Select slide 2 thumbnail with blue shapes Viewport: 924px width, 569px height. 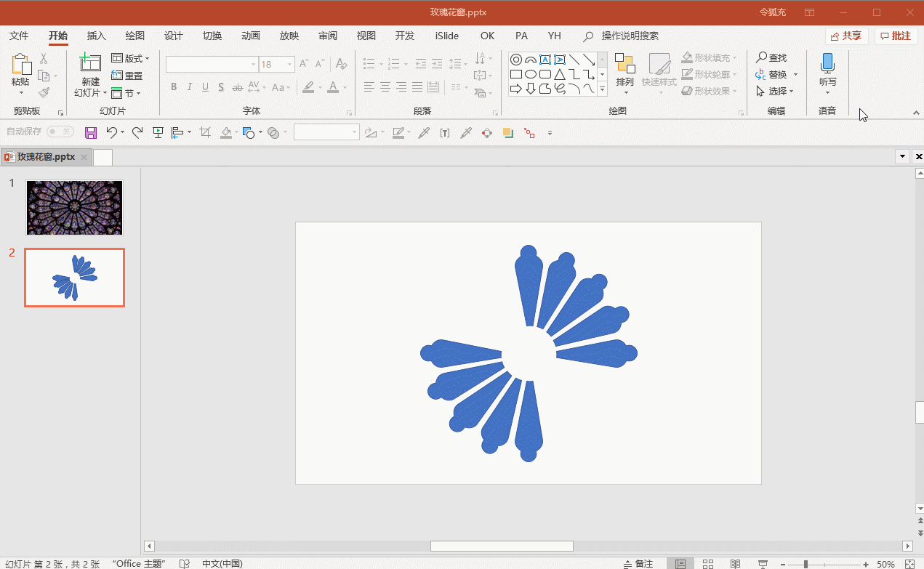(75, 278)
